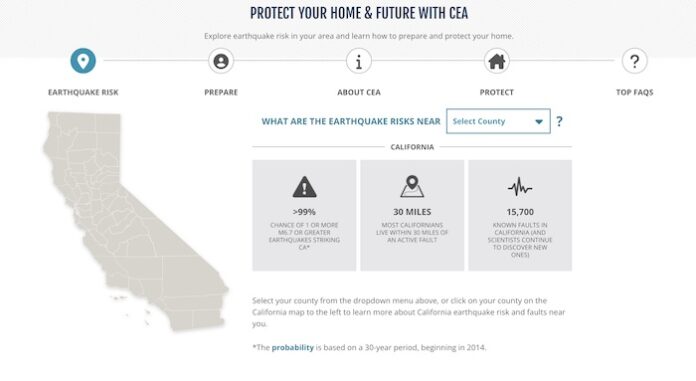
Task: Select the 15,700 known faults card
Action: coord(520,215)
